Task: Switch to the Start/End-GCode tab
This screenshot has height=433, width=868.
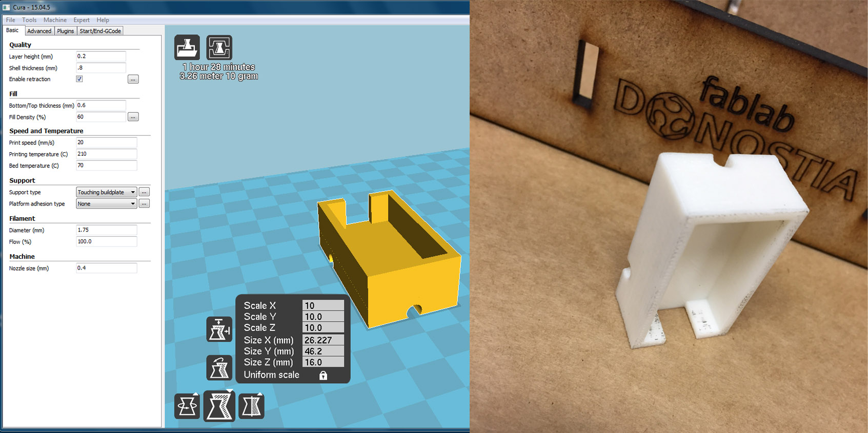Action: (x=100, y=31)
